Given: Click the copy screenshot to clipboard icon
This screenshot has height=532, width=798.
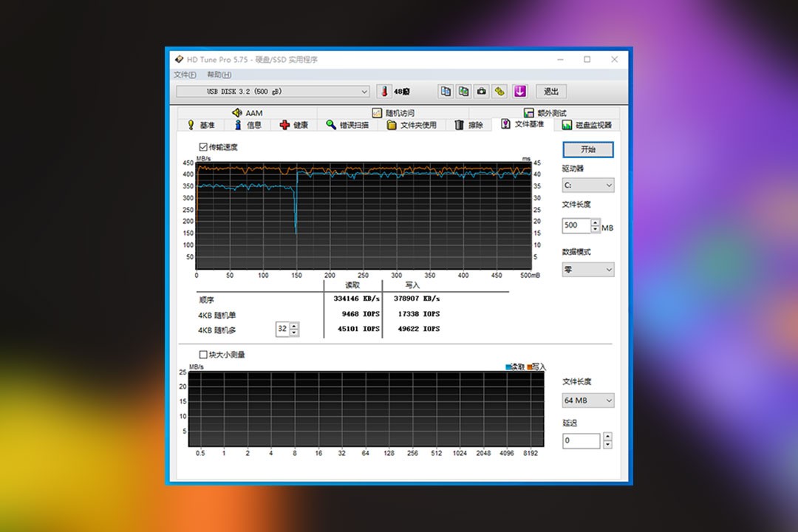Looking at the screenshot, I should pyautogui.click(x=463, y=92).
